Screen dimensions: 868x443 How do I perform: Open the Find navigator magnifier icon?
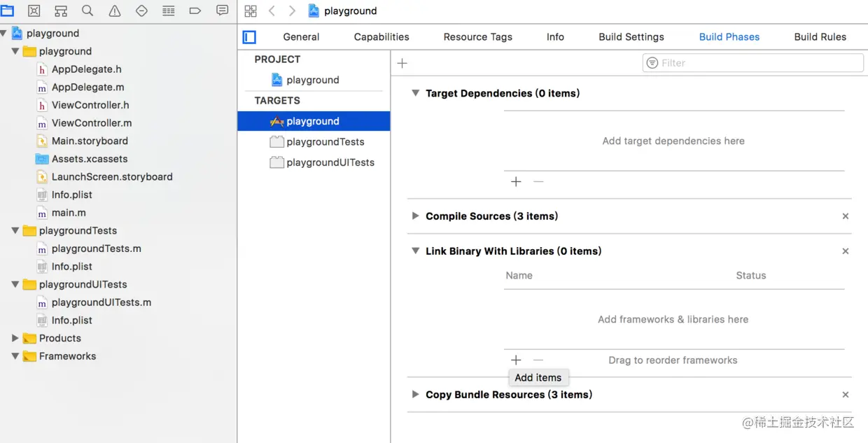click(87, 10)
